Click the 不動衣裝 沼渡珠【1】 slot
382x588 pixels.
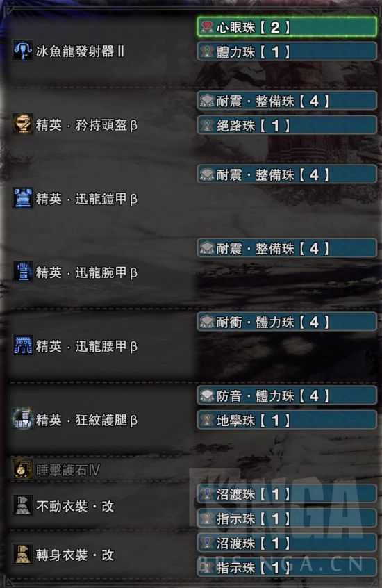click(287, 494)
